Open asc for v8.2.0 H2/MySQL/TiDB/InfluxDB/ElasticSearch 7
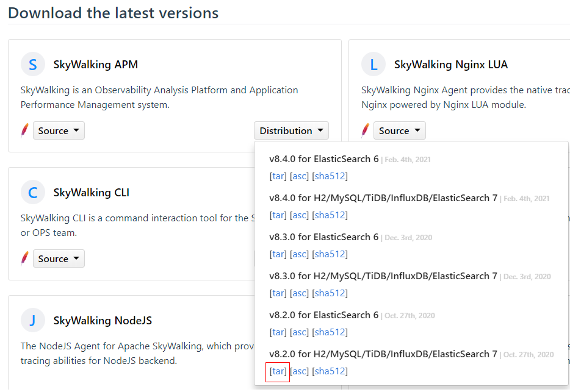This screenshot has height=392, width=581. pyautogui.click(x=300, y=371)
